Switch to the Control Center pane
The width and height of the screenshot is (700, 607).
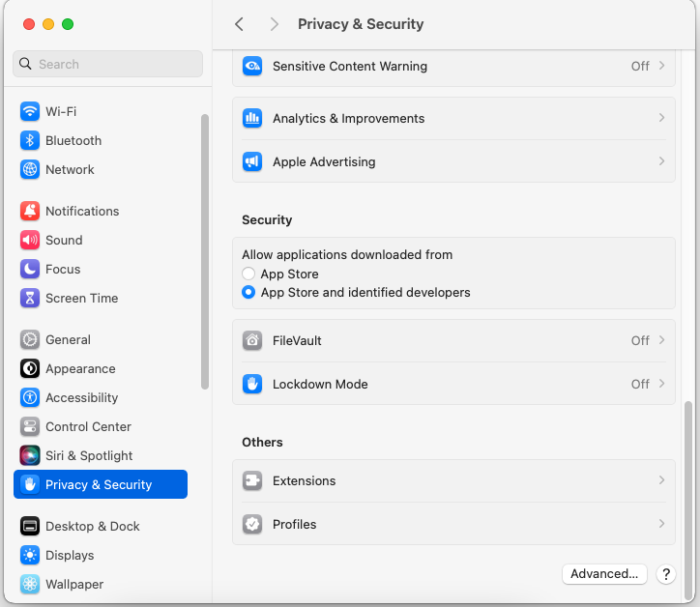[88, 426]
